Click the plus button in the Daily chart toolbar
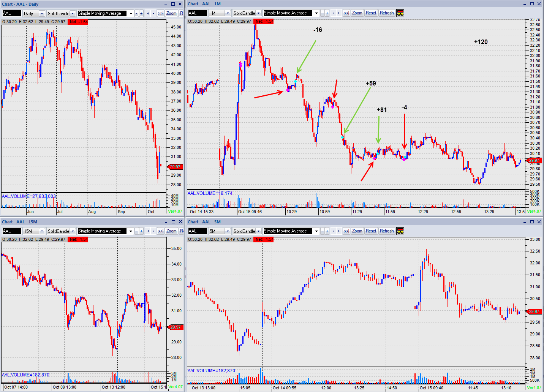This screenshot has height=392, width=544. point(141,13)
